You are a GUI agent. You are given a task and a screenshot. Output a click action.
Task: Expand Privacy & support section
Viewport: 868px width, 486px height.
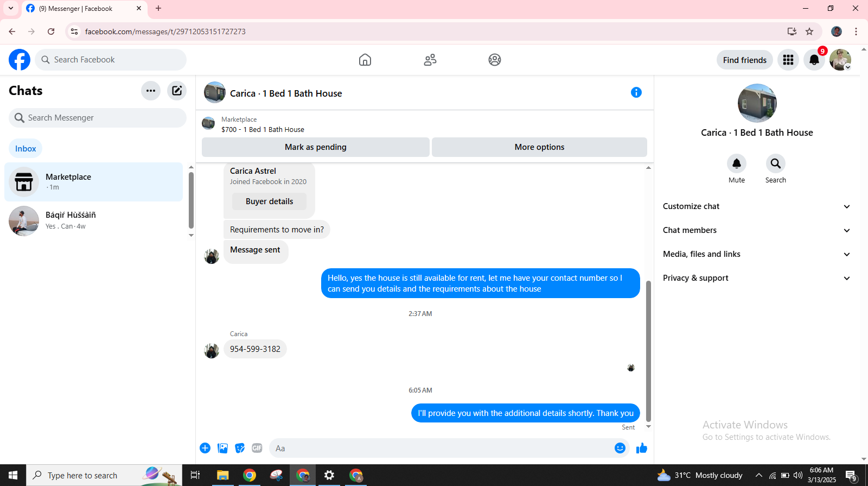pos(757,278)
